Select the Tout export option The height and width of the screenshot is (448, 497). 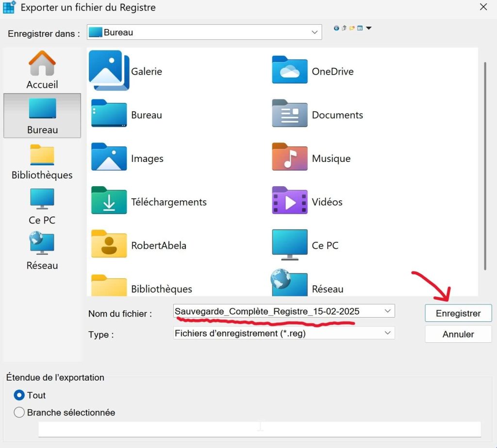[18, 395]
